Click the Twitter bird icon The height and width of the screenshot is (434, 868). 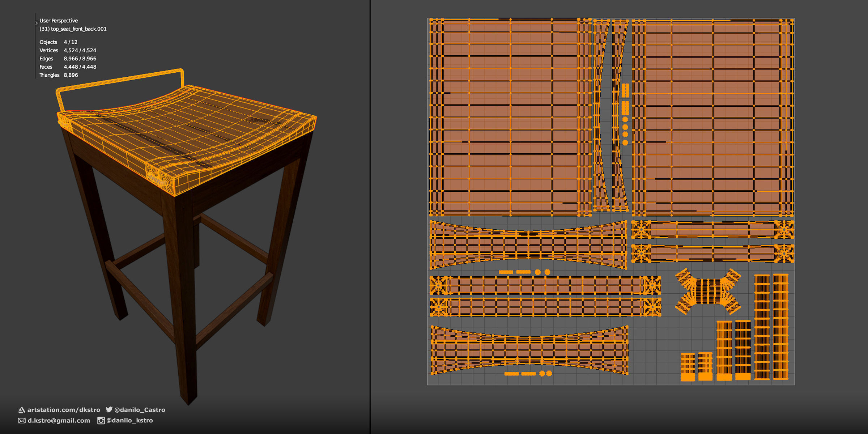[x=109, y=409]
